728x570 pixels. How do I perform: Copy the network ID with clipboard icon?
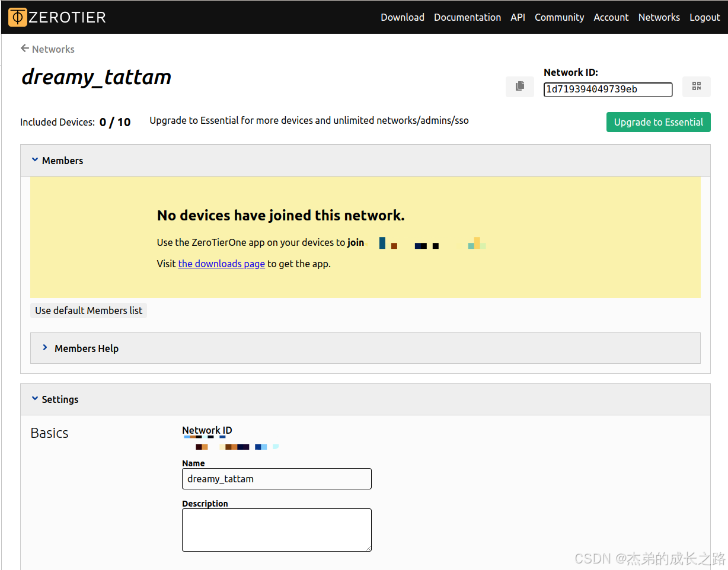pos(520,87)
